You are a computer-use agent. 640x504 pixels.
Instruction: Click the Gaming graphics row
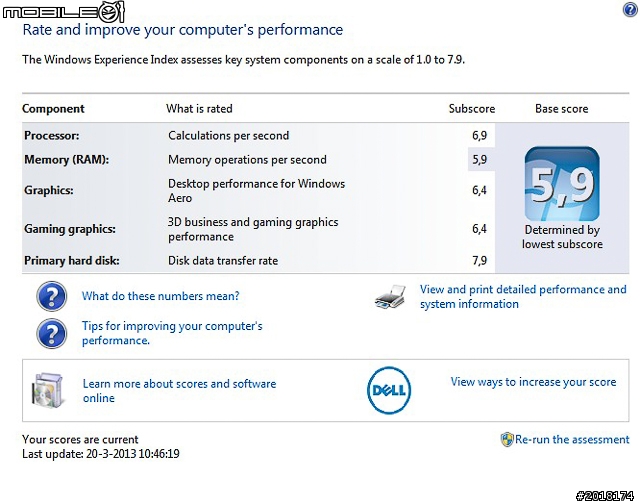(x=258, y=229)
